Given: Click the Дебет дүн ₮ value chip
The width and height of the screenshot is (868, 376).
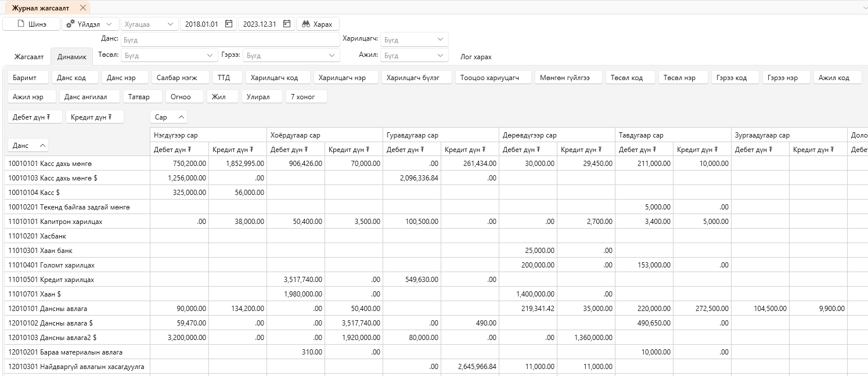Looking at the screenshot, I should pyautogui.click(x=35, y=117).
